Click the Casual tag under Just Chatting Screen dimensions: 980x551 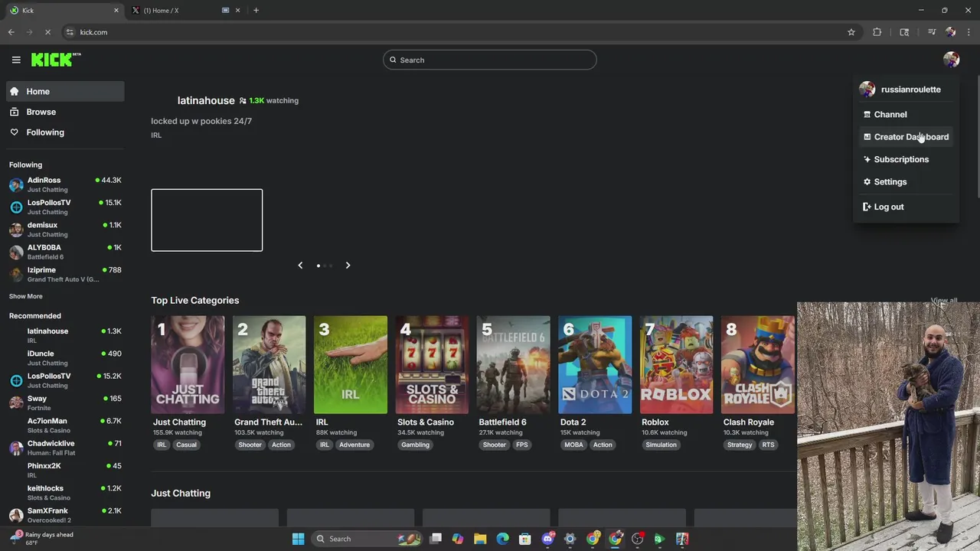point(186,445)
